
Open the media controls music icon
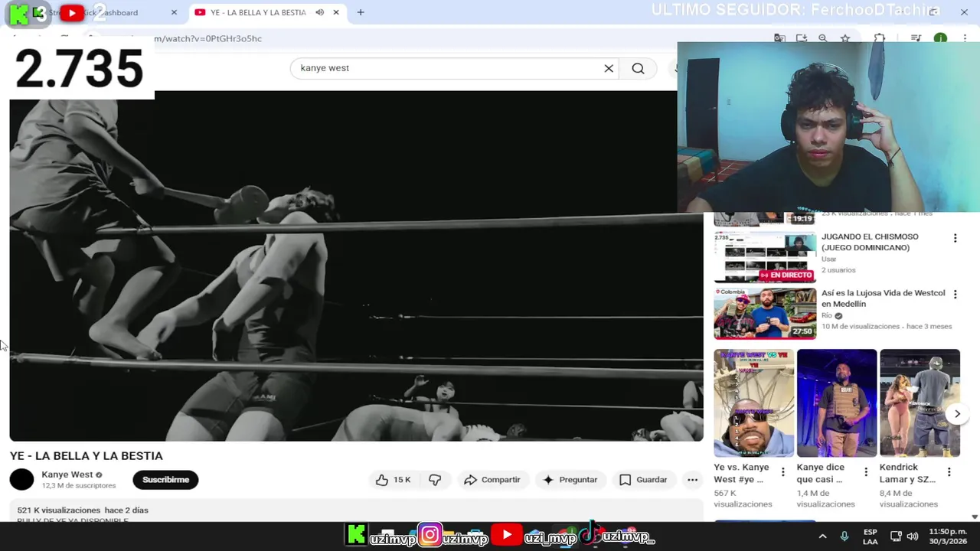916,38
